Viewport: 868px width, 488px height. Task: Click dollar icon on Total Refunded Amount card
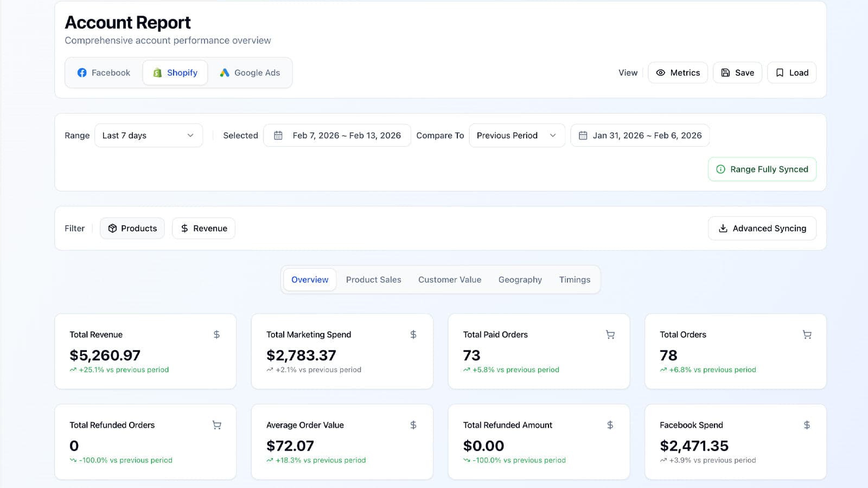click(x=610, y=425)
